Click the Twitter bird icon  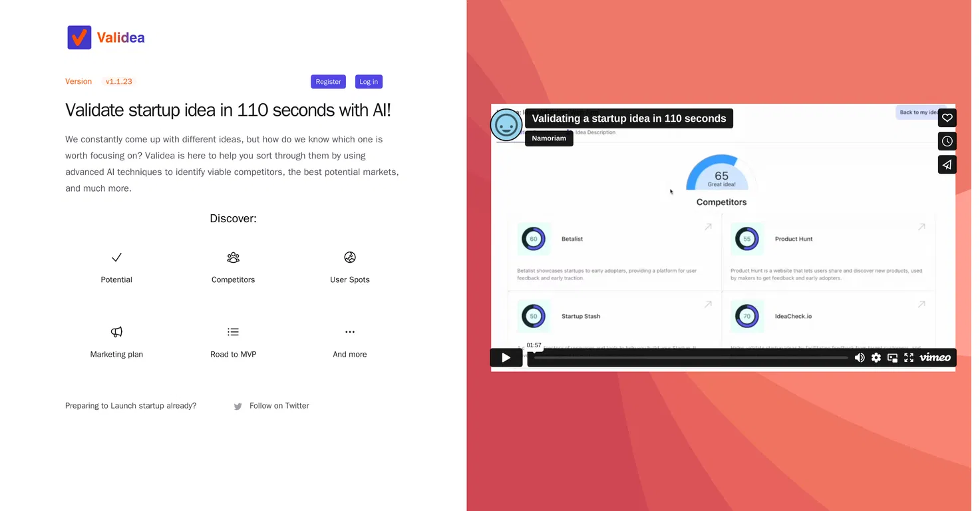[x=238, y=407]
